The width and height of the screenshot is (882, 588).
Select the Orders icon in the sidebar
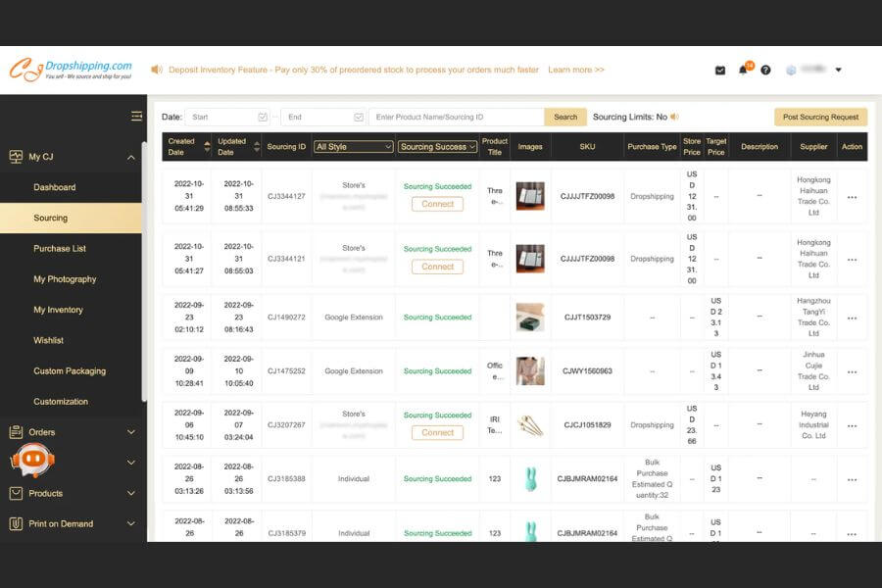pos(17,431)
